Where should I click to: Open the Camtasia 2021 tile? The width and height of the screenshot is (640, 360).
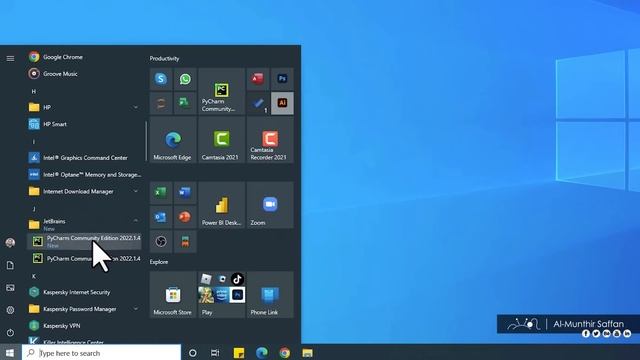222,140
